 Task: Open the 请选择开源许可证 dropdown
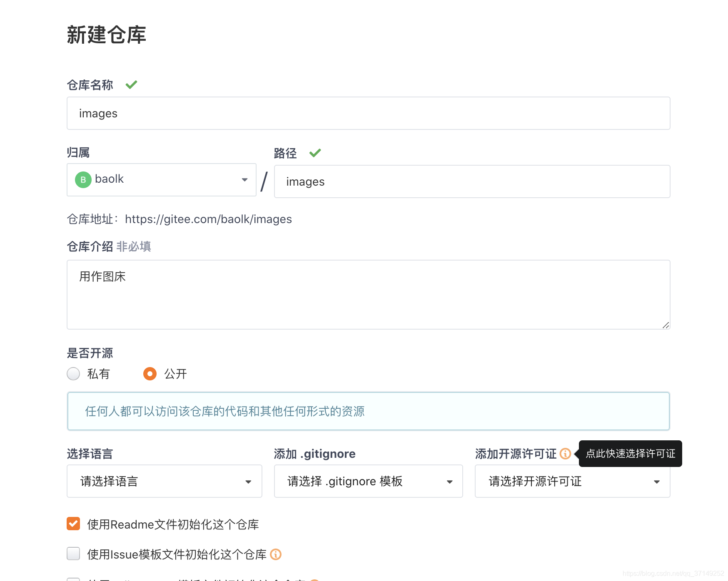(x=573, y=481)
